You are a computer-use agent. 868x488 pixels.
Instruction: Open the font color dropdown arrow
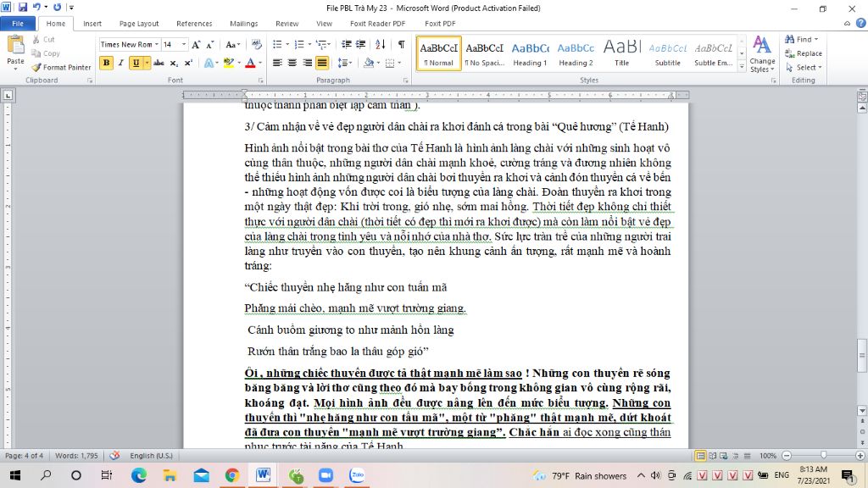[x=260, y=63]
